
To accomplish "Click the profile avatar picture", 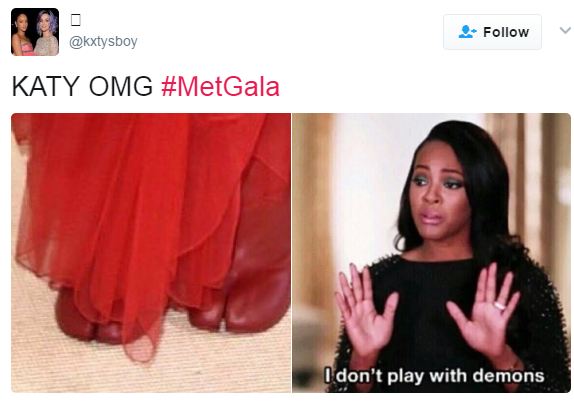I will pyautogui.click(x=35, y=32).
